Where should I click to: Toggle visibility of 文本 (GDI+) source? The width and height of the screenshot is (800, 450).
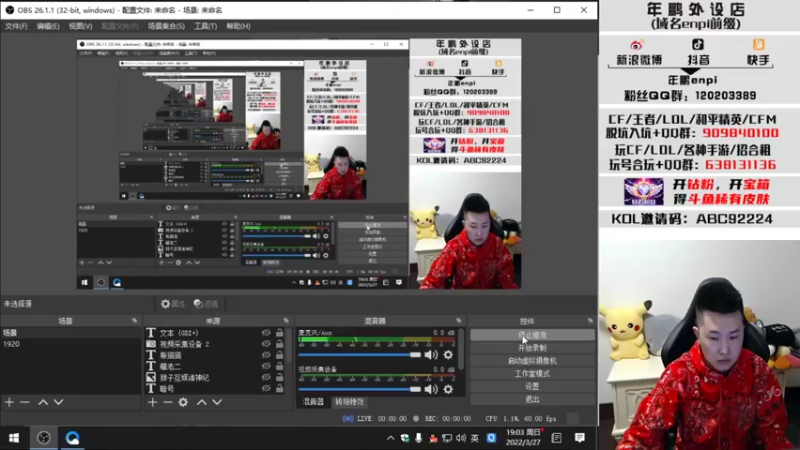(x=266, y=333)
